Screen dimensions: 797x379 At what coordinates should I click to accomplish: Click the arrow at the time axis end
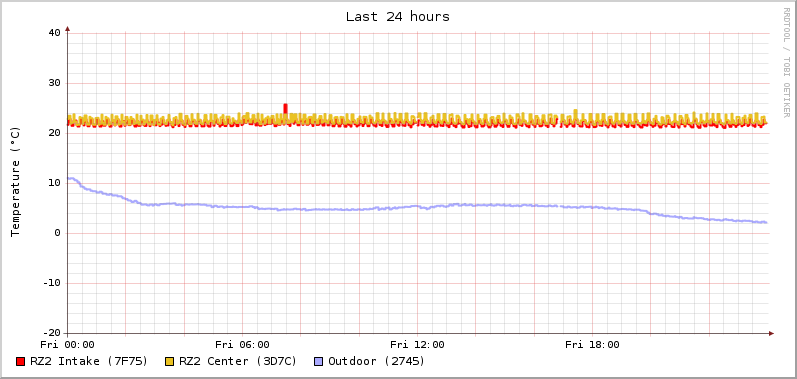tap(771, 333)
